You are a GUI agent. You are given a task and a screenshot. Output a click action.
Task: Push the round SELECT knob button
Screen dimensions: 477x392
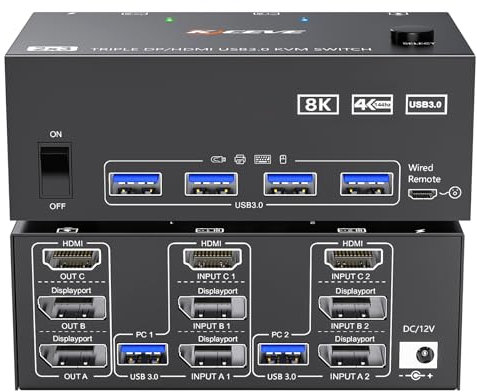[412, 36]
